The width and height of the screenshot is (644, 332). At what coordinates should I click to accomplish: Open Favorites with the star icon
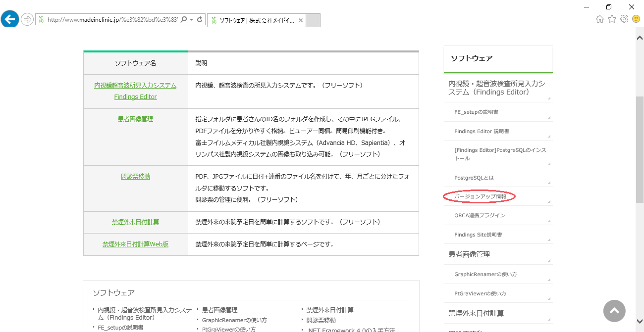click(x=612, y=19)
